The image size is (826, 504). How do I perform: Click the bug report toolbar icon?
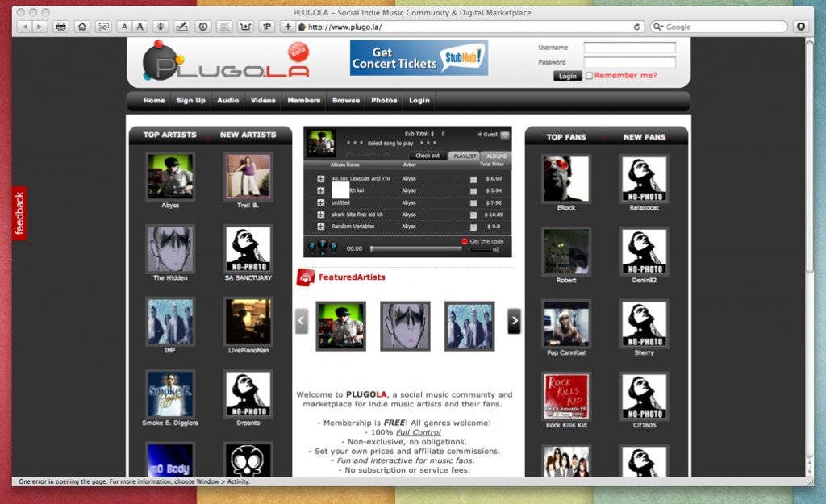point(161,27)
